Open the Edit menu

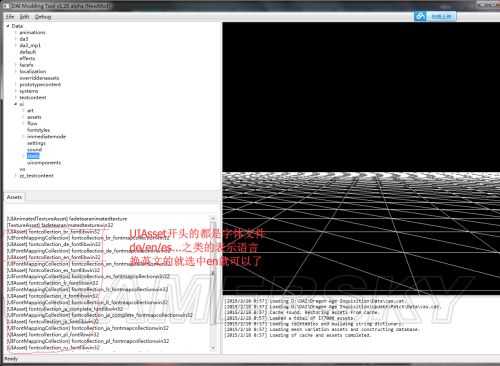click(24, 17)
